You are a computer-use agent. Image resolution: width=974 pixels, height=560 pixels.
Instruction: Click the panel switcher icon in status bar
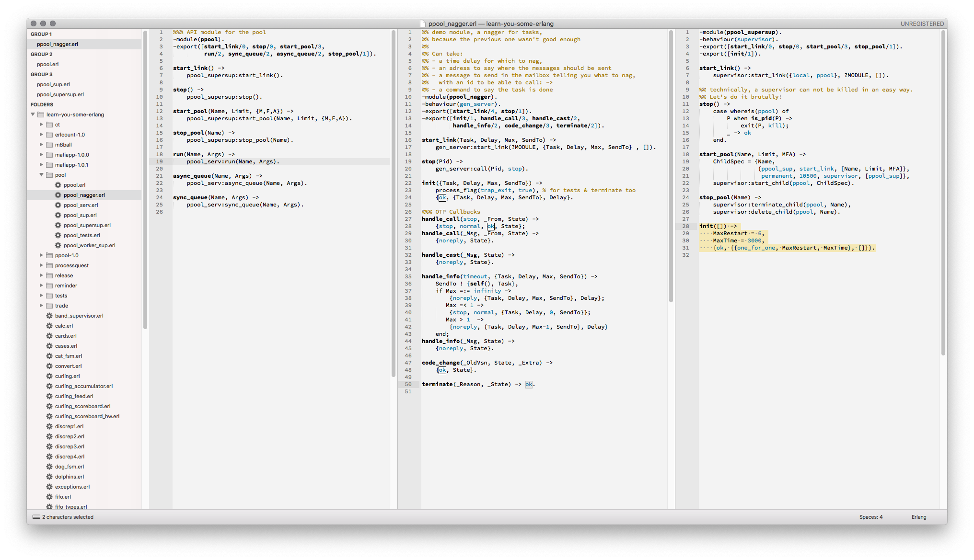pos(36,517)
